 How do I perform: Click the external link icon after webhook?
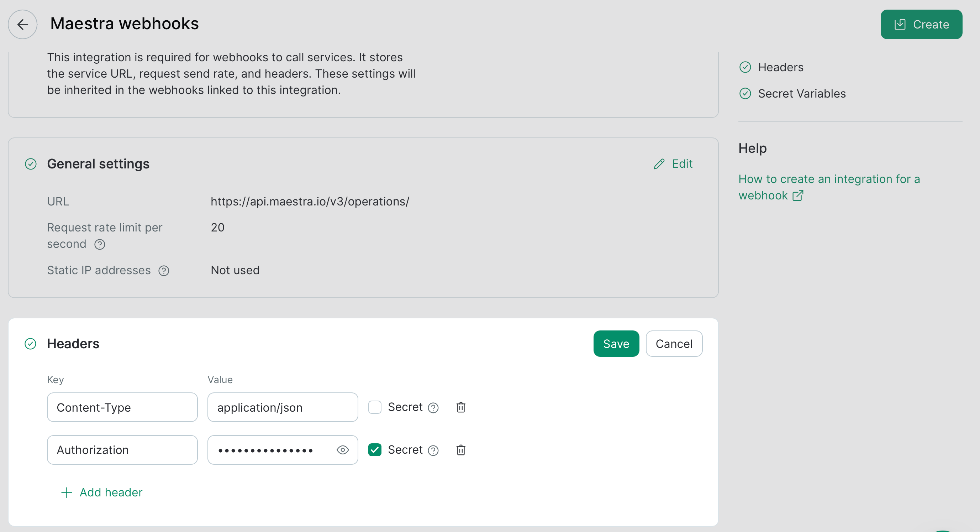pos(798,196)
